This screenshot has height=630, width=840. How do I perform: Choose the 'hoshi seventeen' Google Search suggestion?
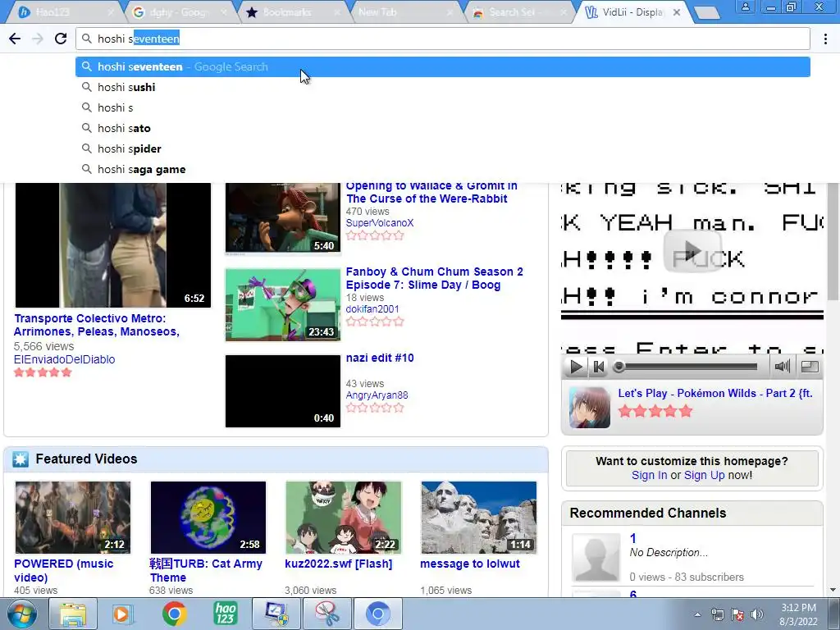pos(442,67)
